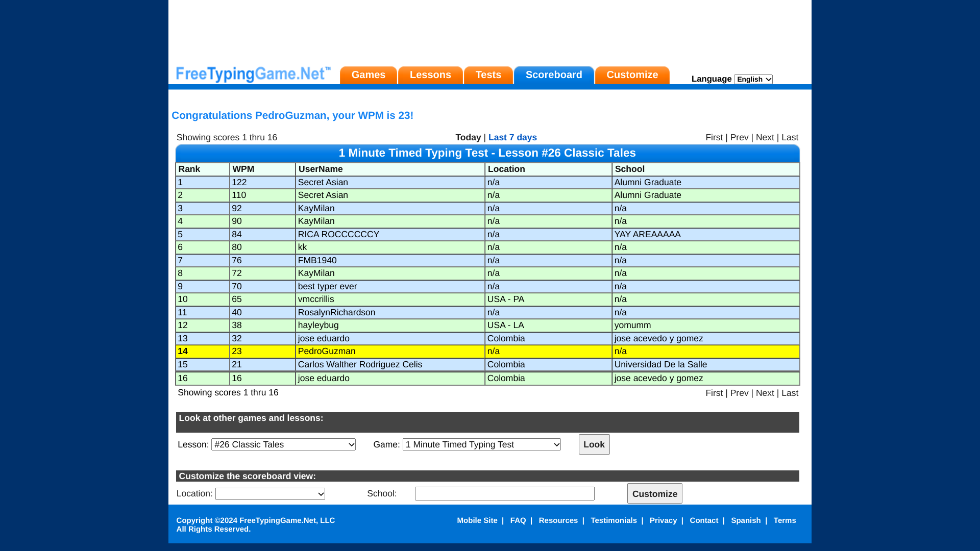Screen dimensions: 980x551
Task: Click the School column header
Action: point(706,169)
